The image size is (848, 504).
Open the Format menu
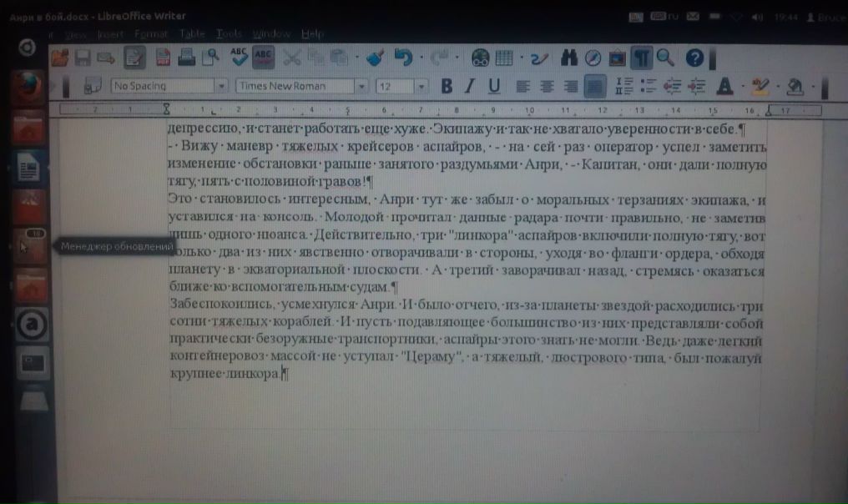150,34
